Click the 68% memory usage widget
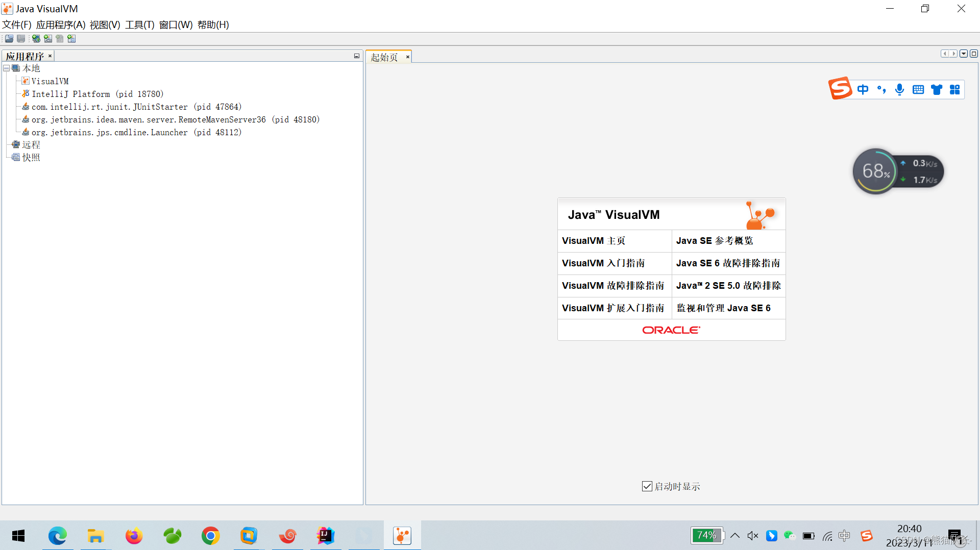Viewport: 980px width, 550px height. tap(876, 171)
